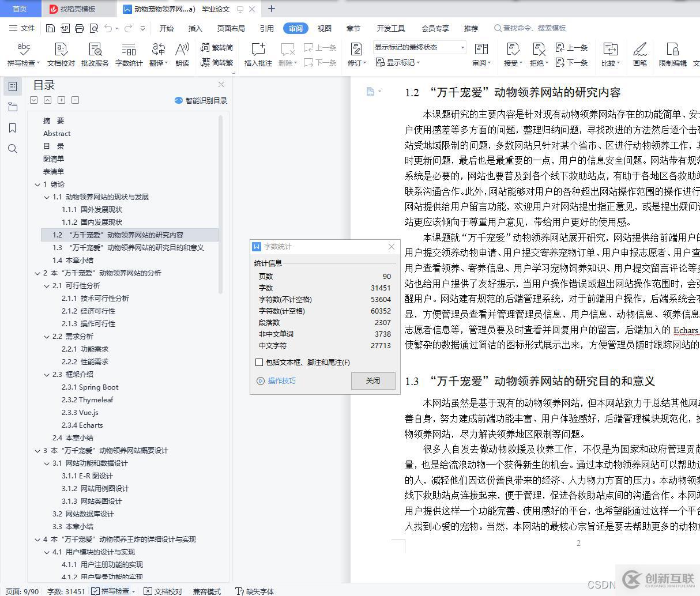Screen dimensions: 700x596
Task: Open the 文件 menu
Action: coord(22,28)
